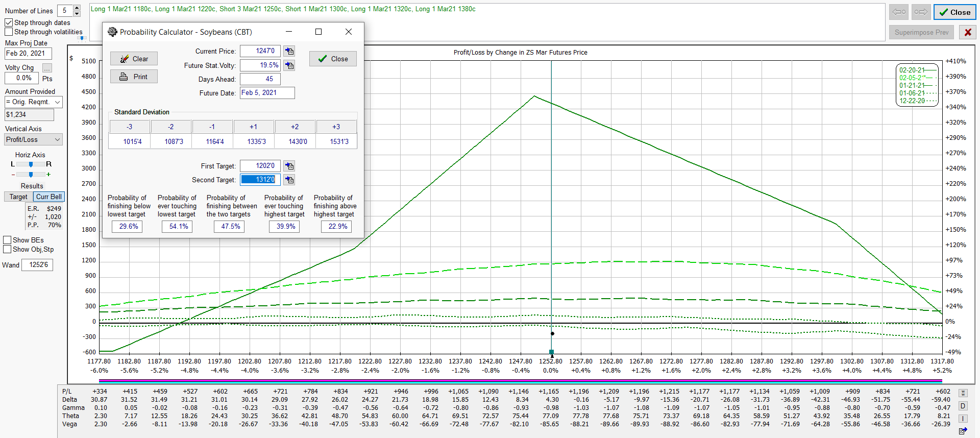This screenshot has width=980, height=438.
Task: Close the Probability Calculator via title bar X
Action: click(x=349, y=32)
